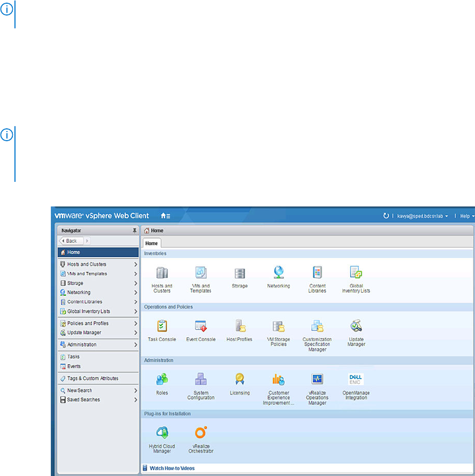This screenshot has width=475, height=476.
Task: Launch the Event Console icon
Action: [201, 326]
